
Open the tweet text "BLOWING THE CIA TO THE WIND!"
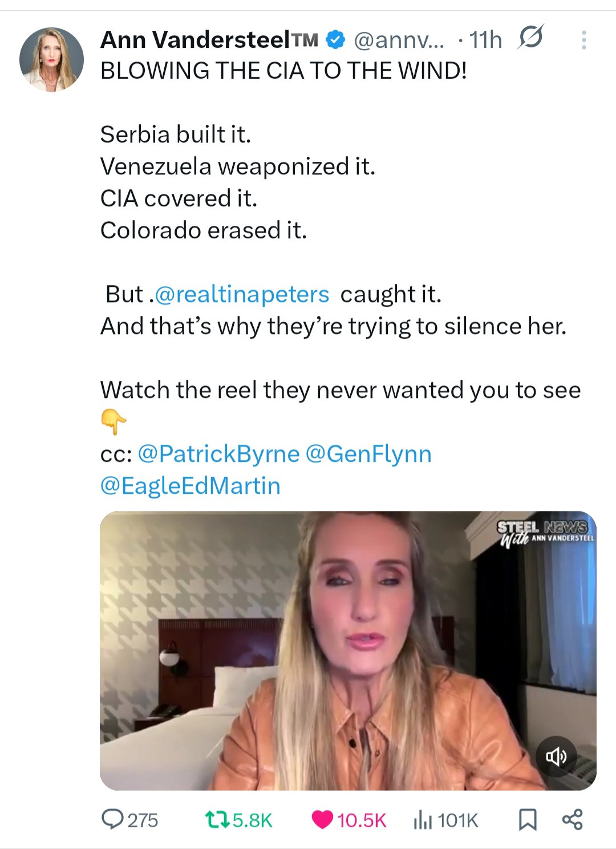tap(283, 71)
